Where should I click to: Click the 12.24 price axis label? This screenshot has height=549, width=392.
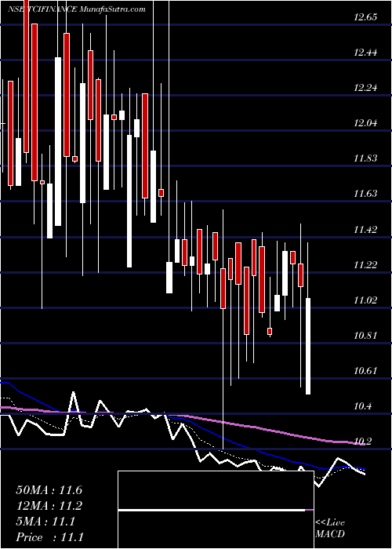pos(365,88)
